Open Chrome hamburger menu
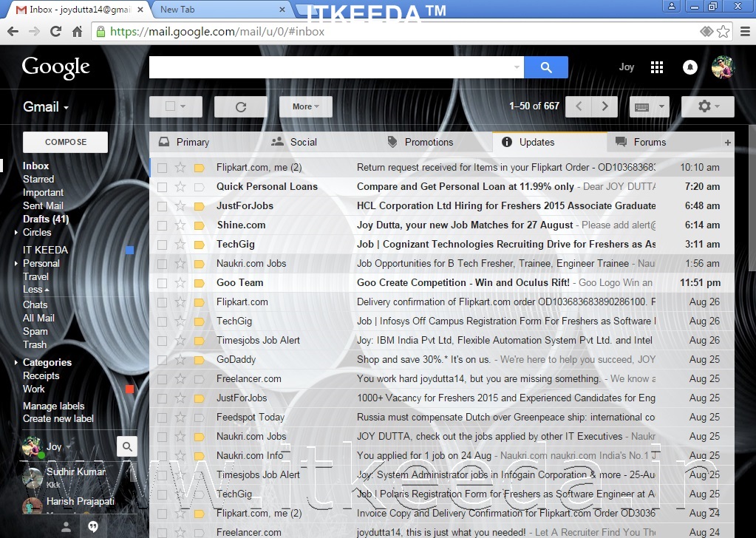This screenshot has height=538, width=756. tap(745, 32)
